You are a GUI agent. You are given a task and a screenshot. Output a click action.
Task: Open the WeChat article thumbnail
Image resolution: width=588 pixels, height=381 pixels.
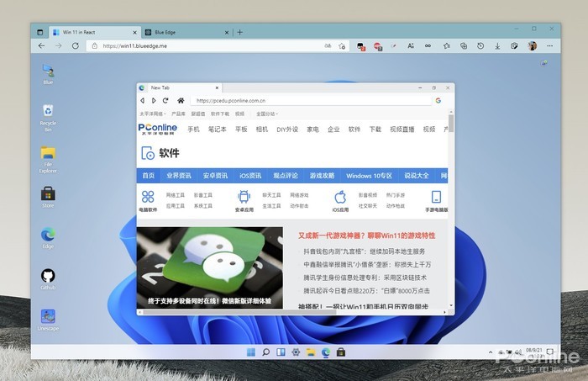210,267
